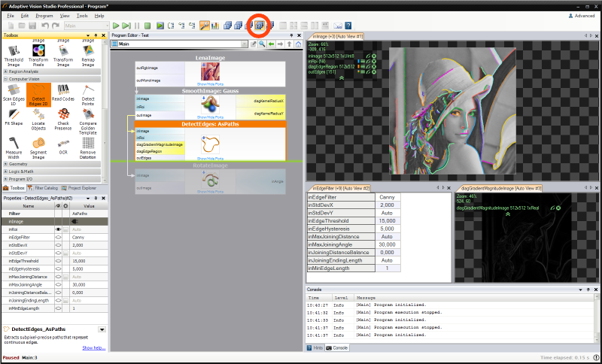The width and height of the screenshot is (602, 364).
Task: Click the Check Presence filter icon
Action: pyautogui.click(x=63, y=118)
